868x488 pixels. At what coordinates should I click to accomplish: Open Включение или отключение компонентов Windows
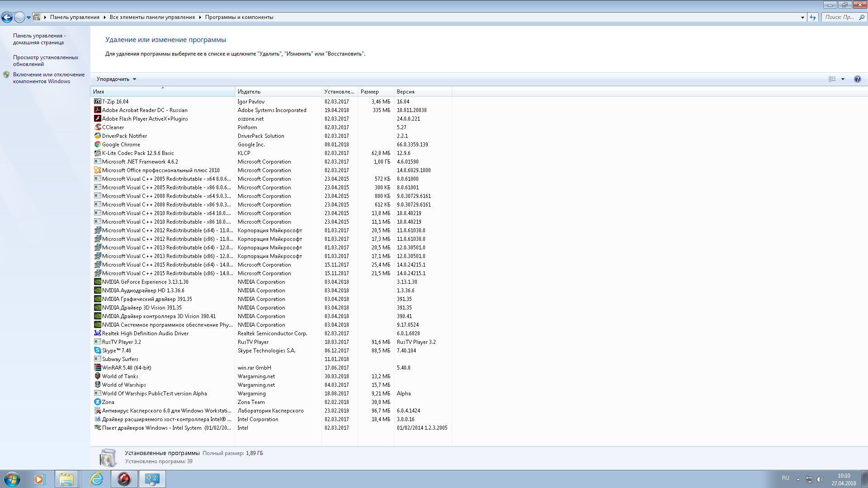click(49, 78)
